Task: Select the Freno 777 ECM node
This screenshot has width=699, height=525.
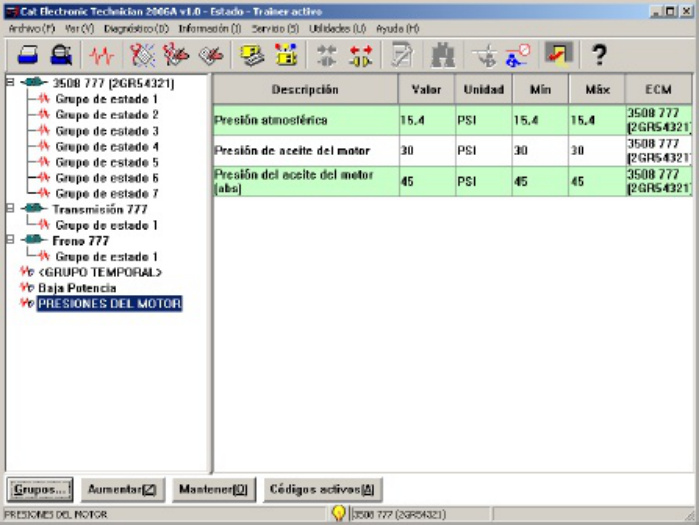Action: pyautogui.click(x=81, y=241)
